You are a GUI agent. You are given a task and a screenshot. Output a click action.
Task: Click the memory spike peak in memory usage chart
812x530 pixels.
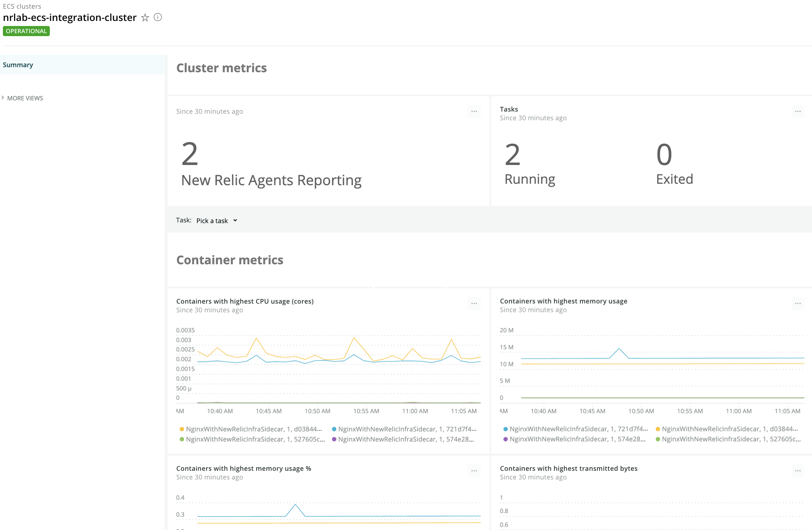619,349
